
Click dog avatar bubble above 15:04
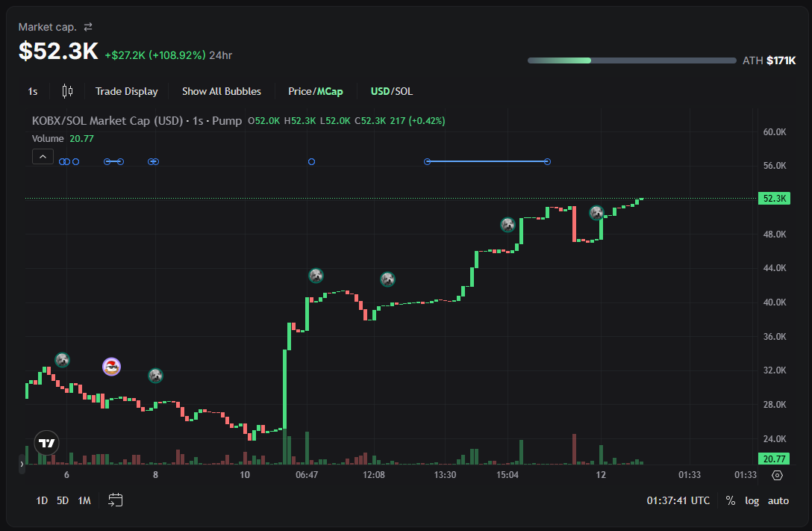pos(508,225)
